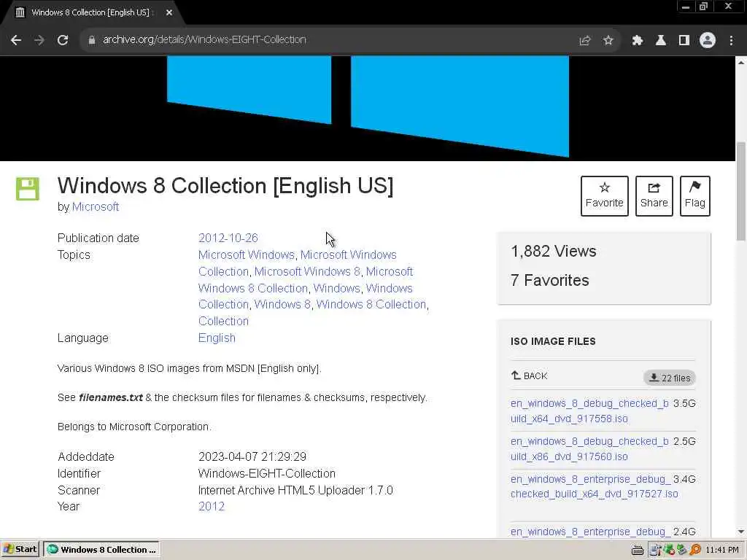
Task: Reload the page with the refresh icon
Action: click(x=63, y=40)
